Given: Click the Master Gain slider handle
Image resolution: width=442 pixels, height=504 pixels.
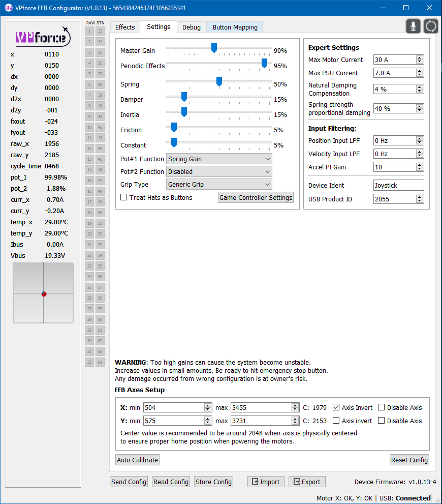Looking at the screenshot, I should click(x=214, y=48).
